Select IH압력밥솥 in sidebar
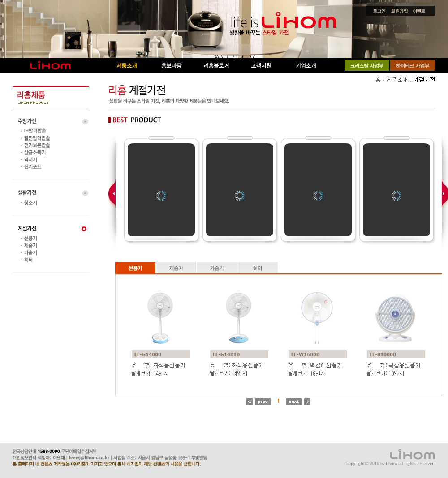The height and width of the screenshot is (478, 448). 35,131
